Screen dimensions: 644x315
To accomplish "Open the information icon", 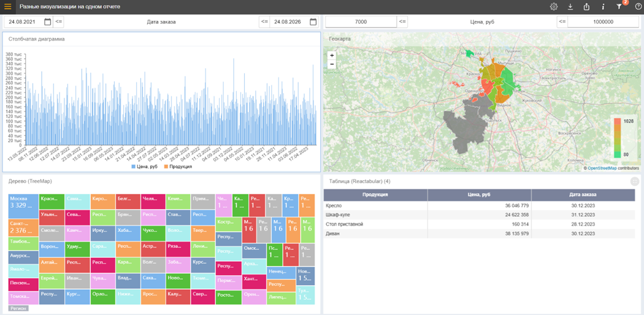I will 603,7.
